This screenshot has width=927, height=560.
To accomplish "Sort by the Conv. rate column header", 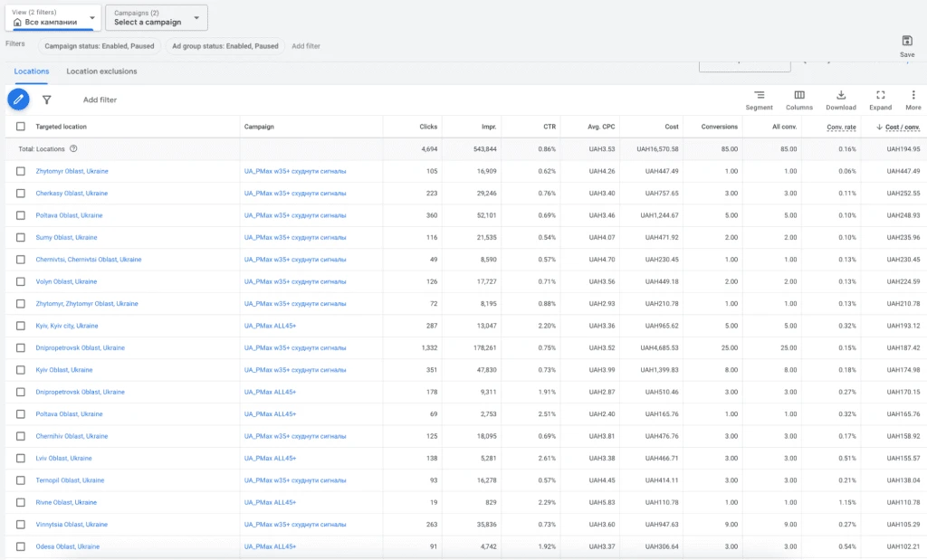I will pos(841,127).
